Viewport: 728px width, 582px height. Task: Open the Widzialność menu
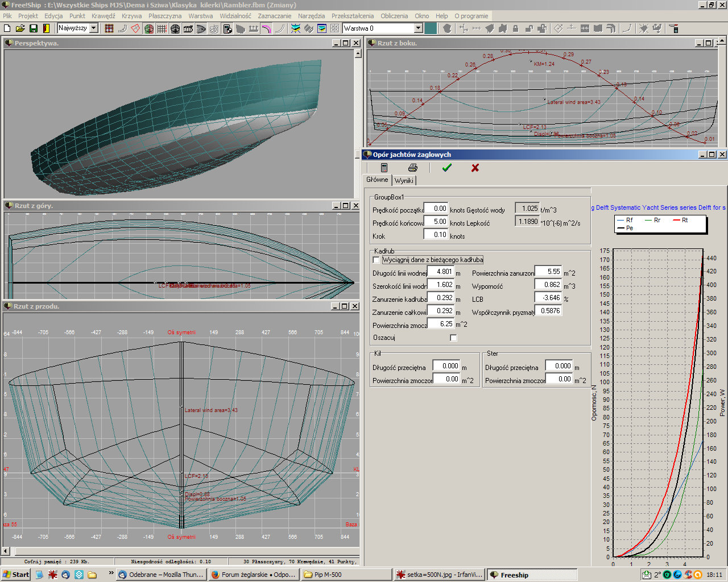(x=235, y=16)
